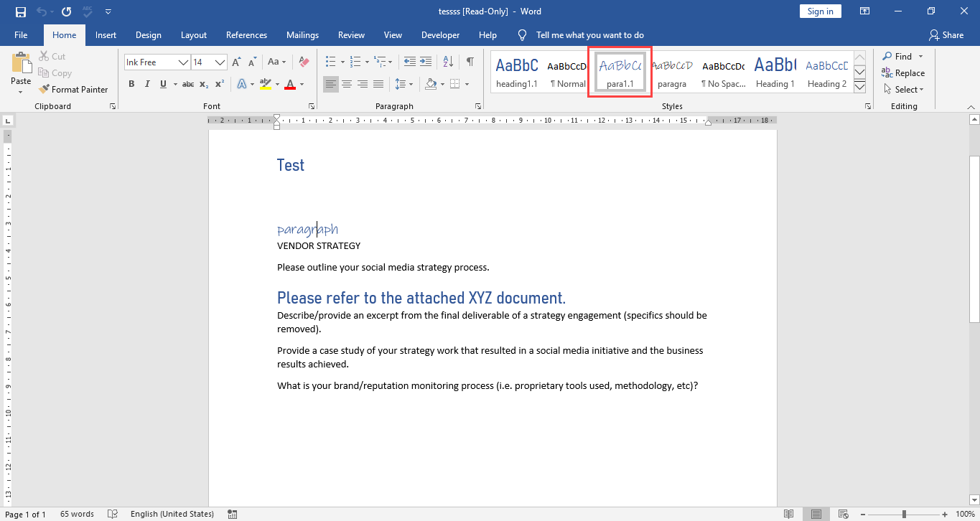Click macro recording icon in status bar
This screenshot has width=980, height=521.
(x=232, y=514)
